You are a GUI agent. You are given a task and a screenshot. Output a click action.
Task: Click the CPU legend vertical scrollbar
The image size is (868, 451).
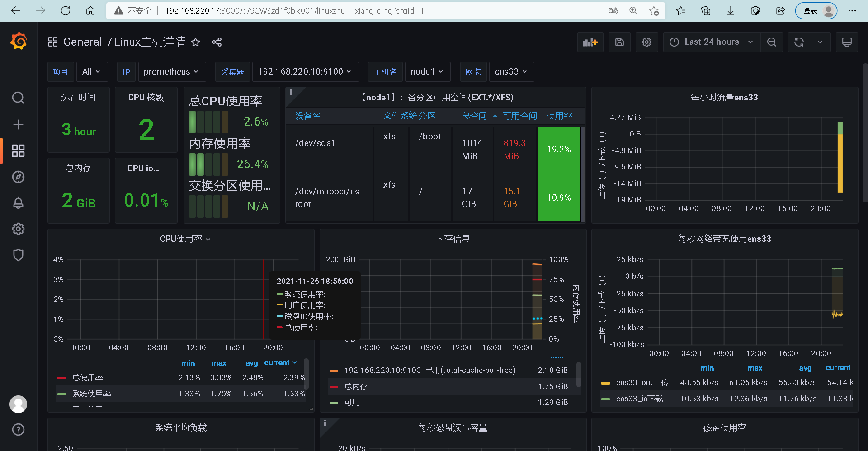click(306, 374)
